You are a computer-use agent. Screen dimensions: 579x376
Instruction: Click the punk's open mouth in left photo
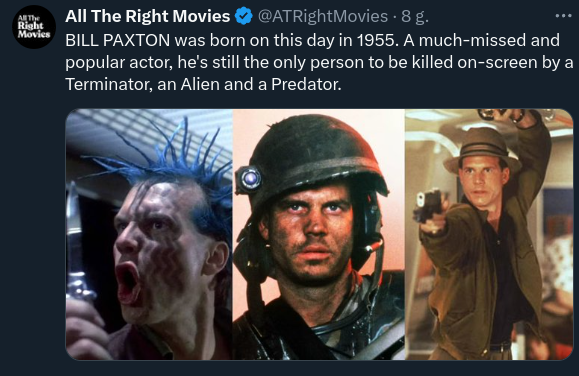[127, 283]
